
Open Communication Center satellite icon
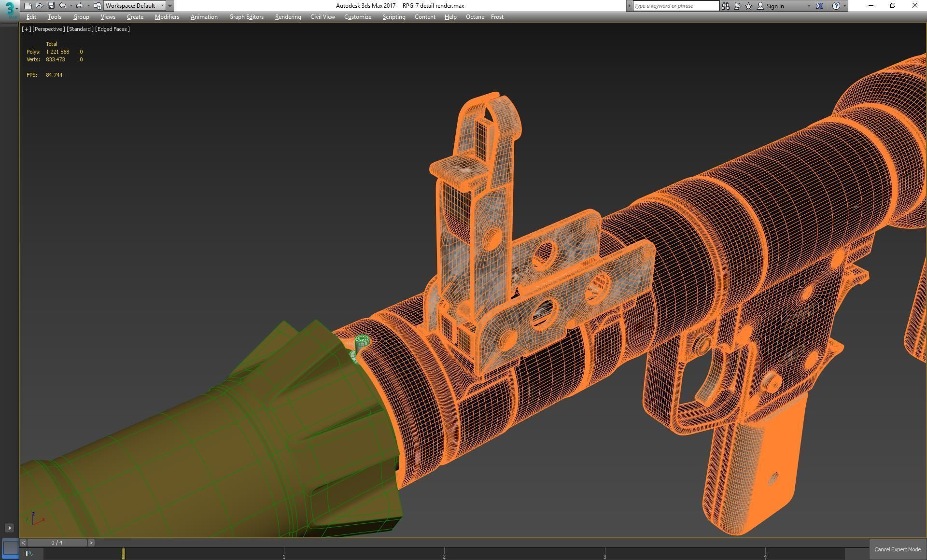point(737,6)
